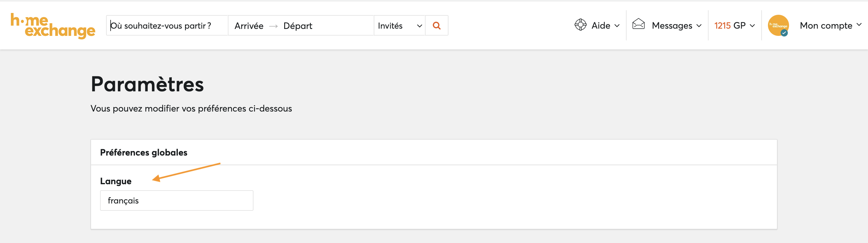Expand the Messages dropdown chevron
Screen dimensions: 868x243
coord(699,26)
